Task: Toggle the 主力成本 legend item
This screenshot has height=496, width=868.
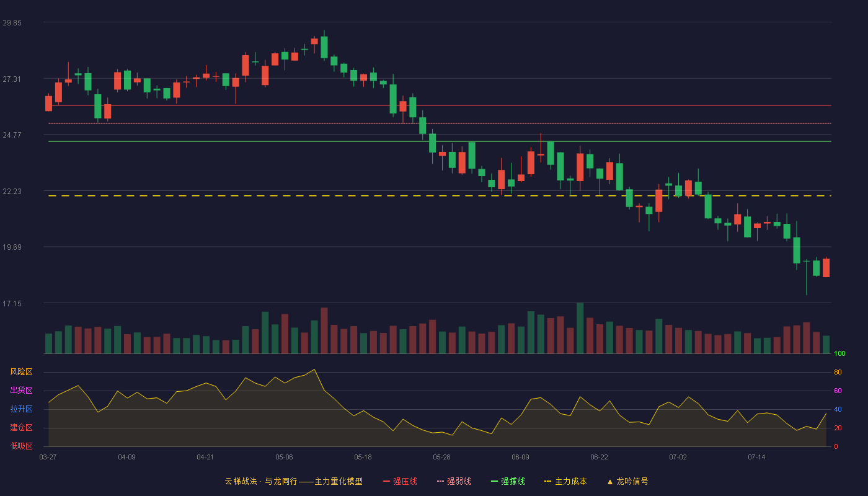Action: click(565, 481)
